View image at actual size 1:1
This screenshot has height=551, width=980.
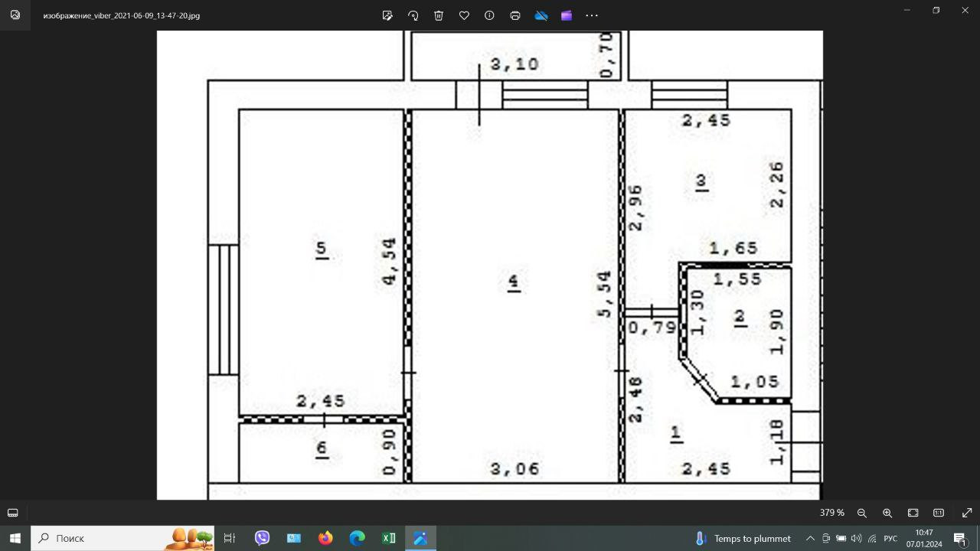[939, 513]
